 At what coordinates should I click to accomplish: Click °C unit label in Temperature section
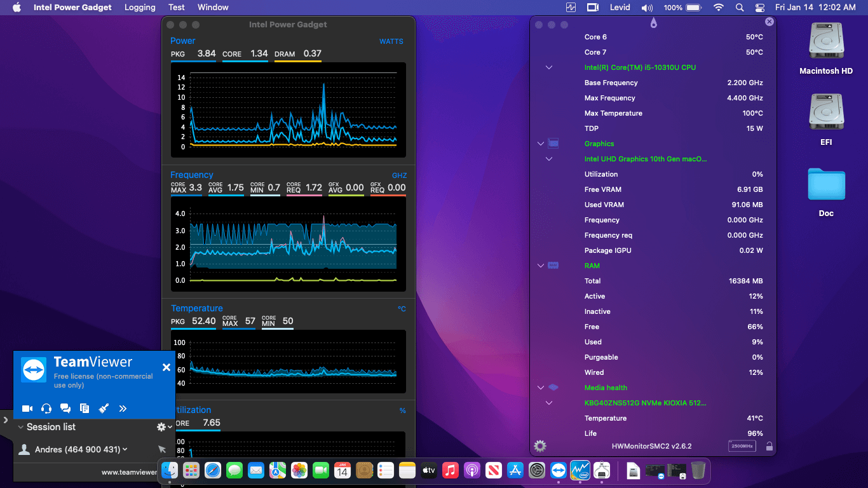tap(402, 309)
